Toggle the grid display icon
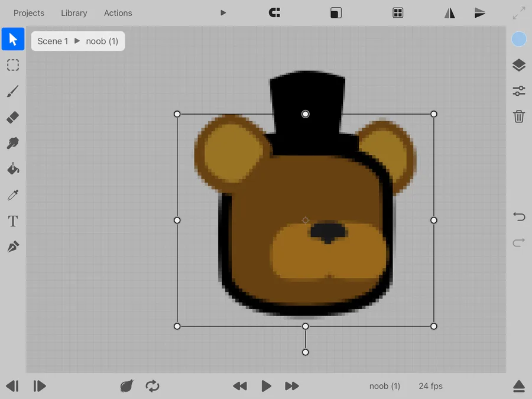Screen dimensions: 532x399 pos(398,13)
